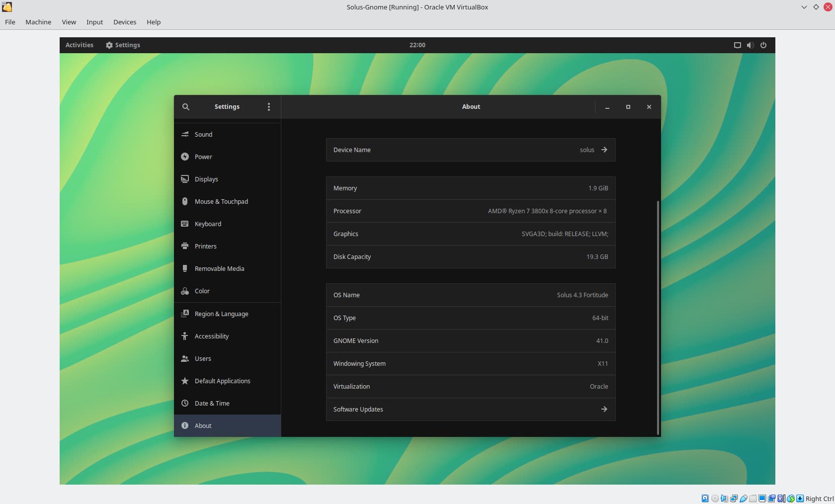Click VirtualBox keyboard capture arrow icon
Screen dimensions: 835x504
[x=800, y=499]
